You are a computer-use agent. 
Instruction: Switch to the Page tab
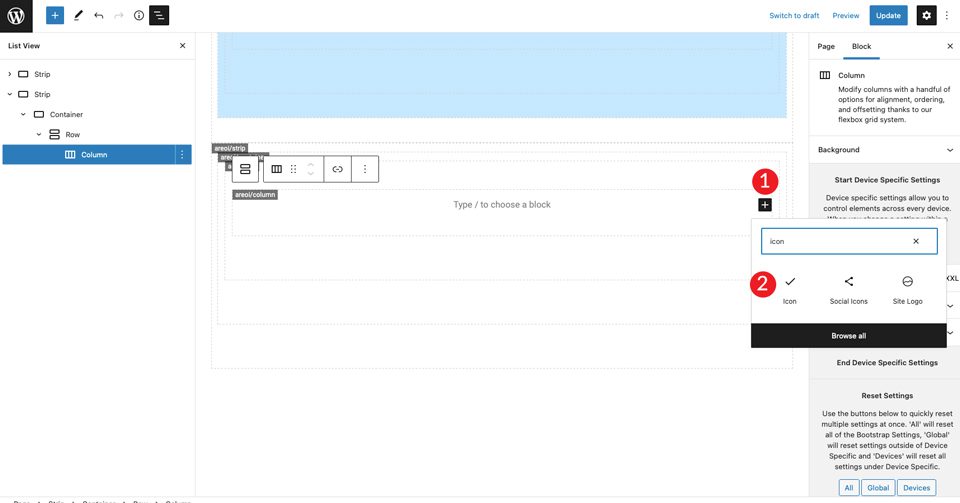(x=826, y=47)
